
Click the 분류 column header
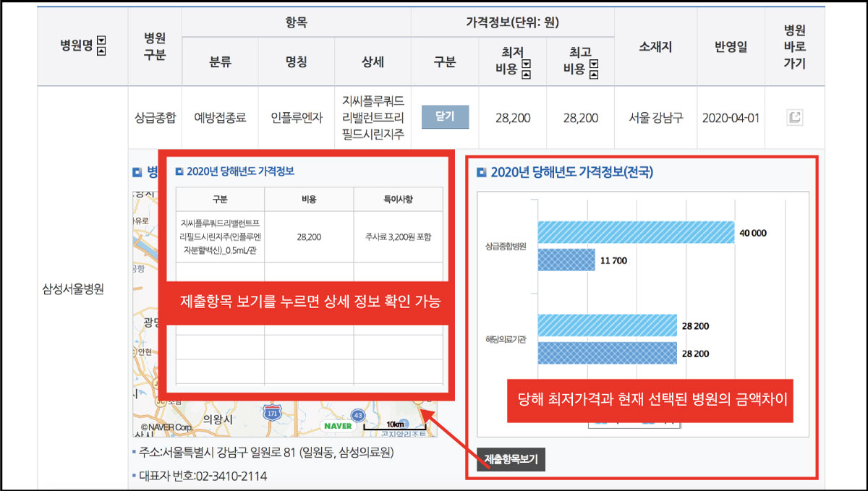[x=220, y=62]
